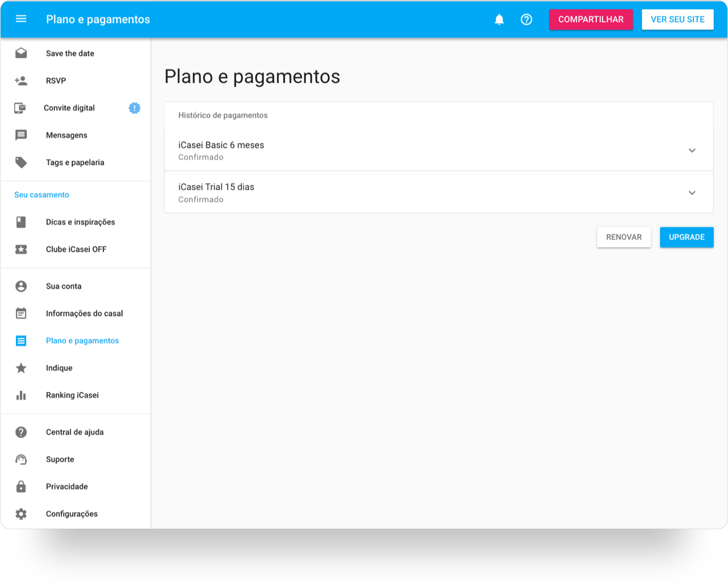This screenshot has height=586, width=728.
Task: Click the Clube iCasei OFF ticket icon
Action: [x=21, y=249]
